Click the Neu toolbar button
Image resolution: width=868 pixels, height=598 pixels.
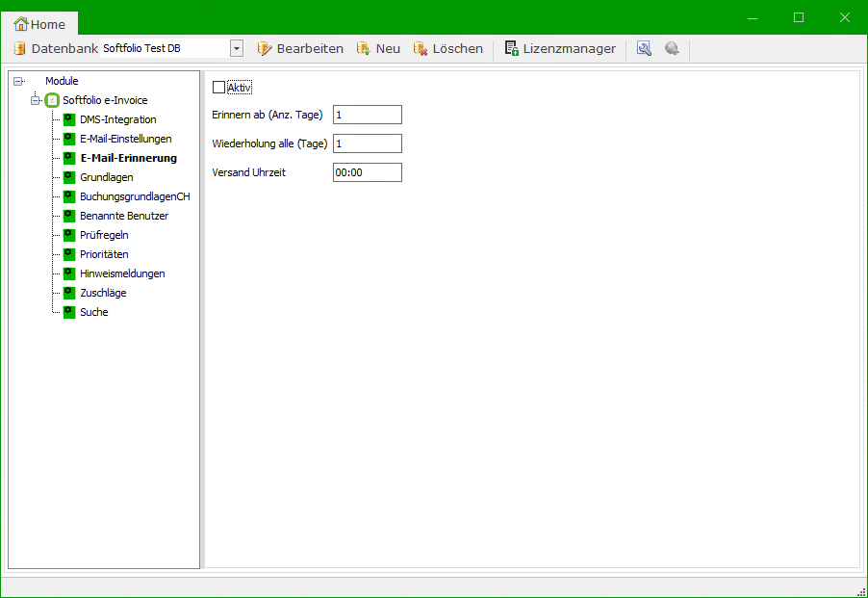pos(378,48)
